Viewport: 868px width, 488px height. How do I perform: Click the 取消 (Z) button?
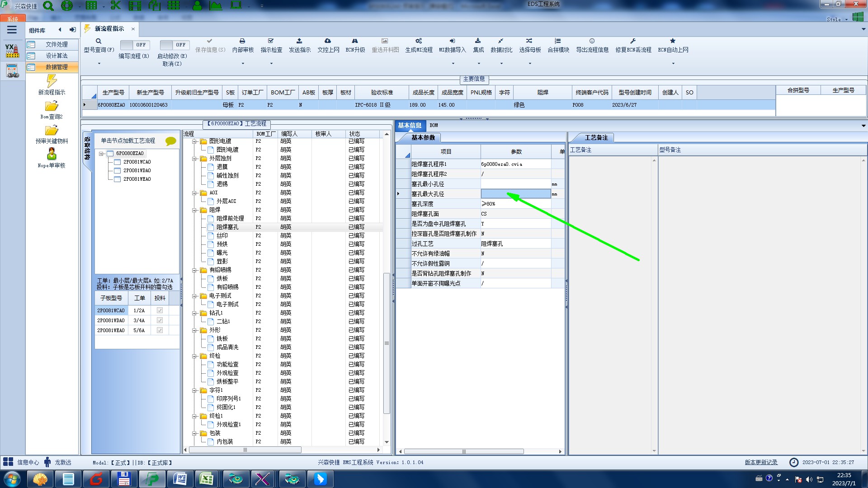pyautogui.click(x=172, y=64)
